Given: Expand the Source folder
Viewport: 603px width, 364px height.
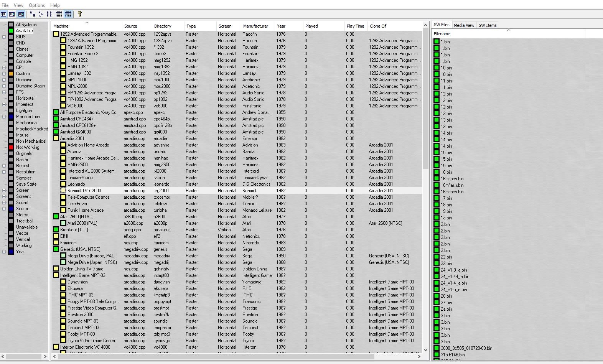Looking at the screenshot, I should click(4, 209).
